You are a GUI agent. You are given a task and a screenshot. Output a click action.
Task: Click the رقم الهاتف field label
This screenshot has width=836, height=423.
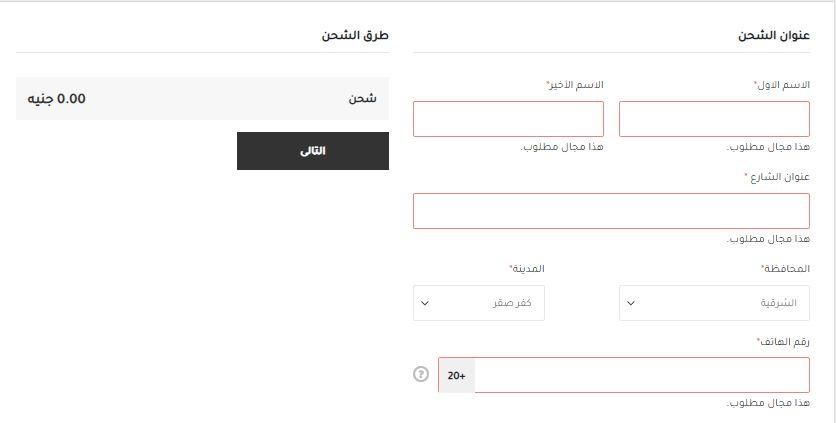(x=782, y=341)
